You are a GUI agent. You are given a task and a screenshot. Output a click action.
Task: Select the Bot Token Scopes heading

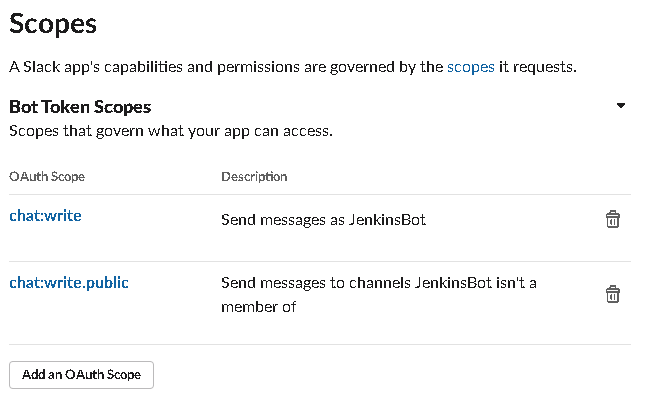coord(80,107)
